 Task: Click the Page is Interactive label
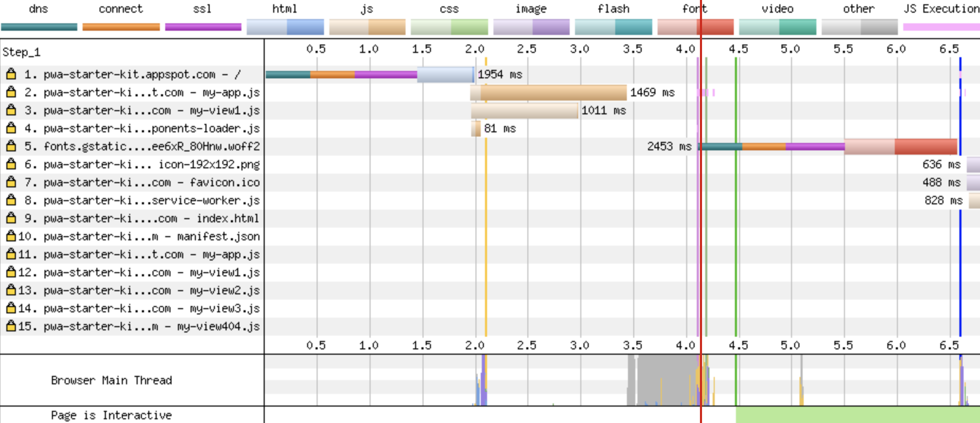pyautogui.click(x=112, y=415)
